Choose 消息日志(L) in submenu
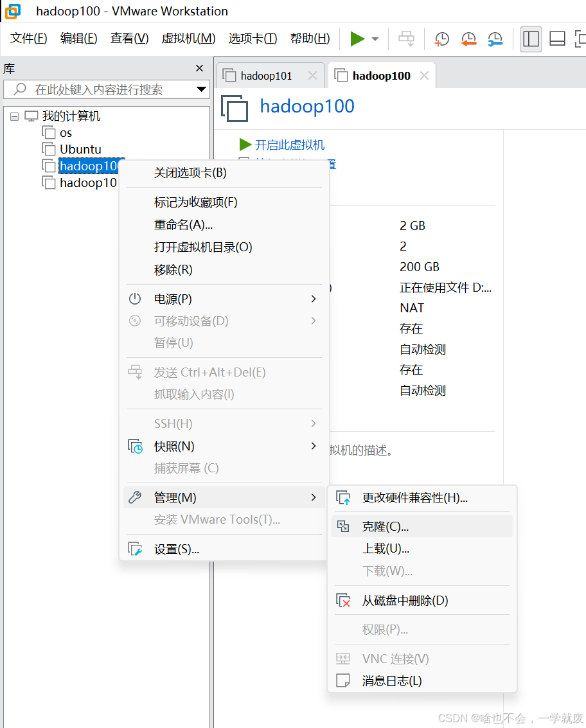Image resolution: width=586 pixels, height=728 pixels. 422,680
